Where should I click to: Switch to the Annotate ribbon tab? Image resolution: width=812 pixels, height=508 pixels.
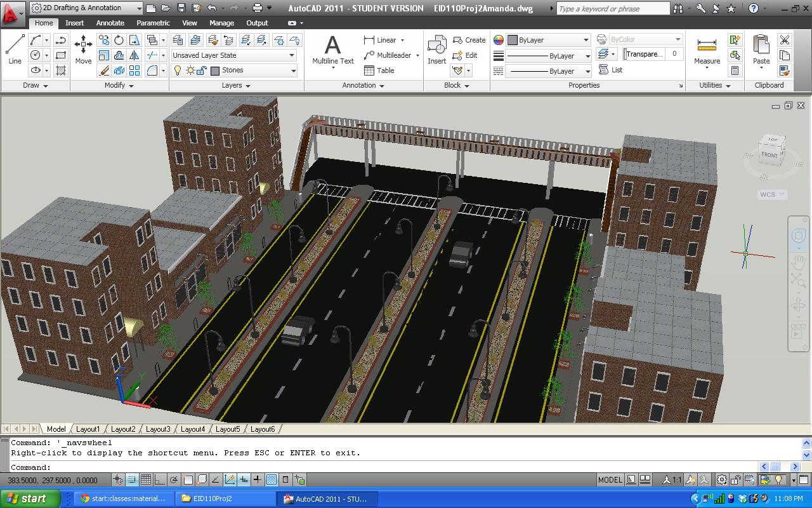click(x=110, y=23)
